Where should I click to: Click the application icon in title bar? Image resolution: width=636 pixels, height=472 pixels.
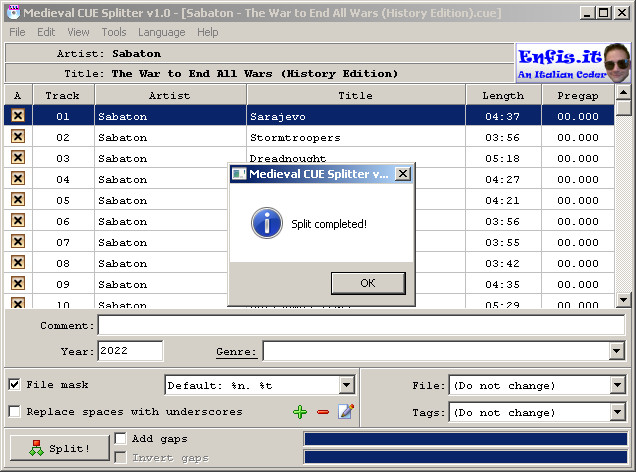click(x=14, y=13)
